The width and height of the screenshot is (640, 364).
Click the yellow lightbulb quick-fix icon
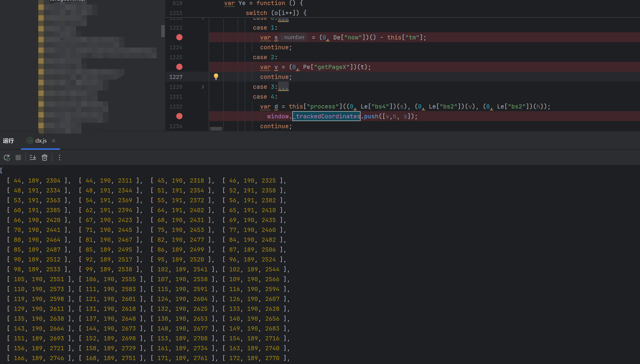pyautogui.click(x=216, y=77)
